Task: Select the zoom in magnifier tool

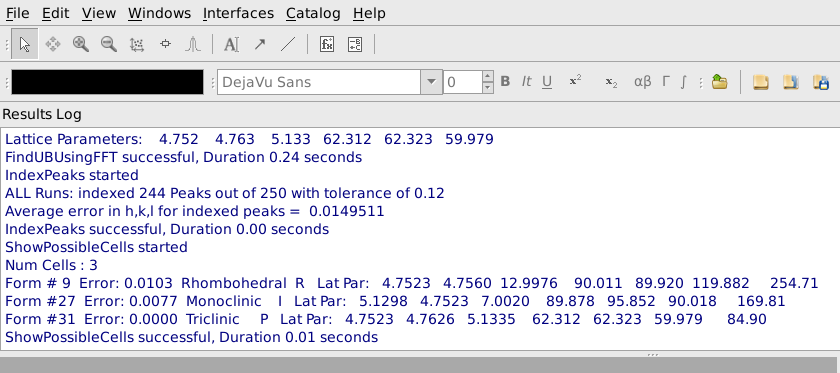Action: (x=81, y=44)
